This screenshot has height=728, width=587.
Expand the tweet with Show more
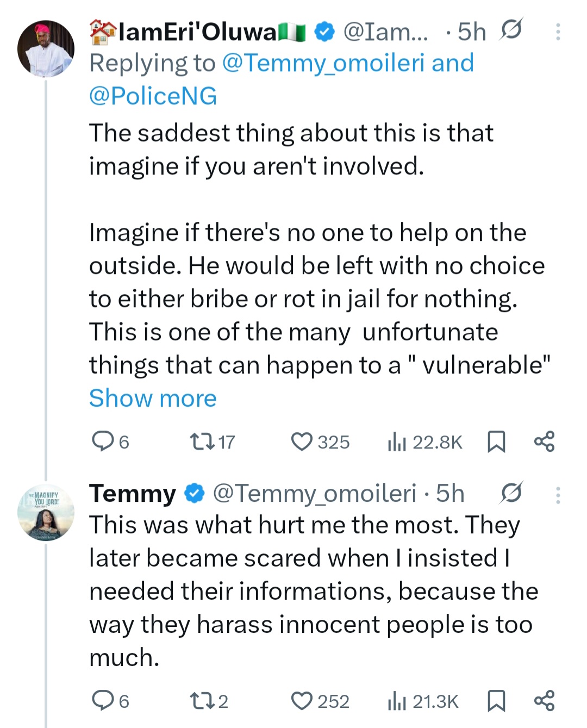point(153,398)
